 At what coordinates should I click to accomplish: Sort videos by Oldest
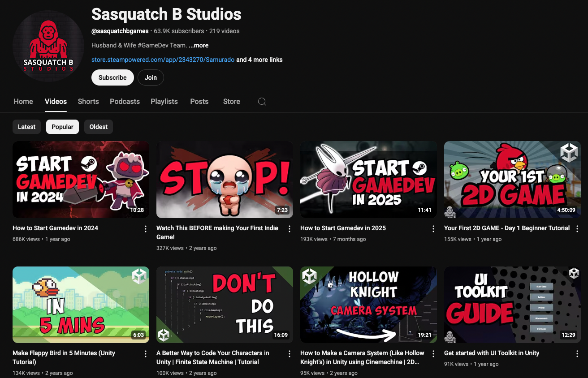click(99, 127)
